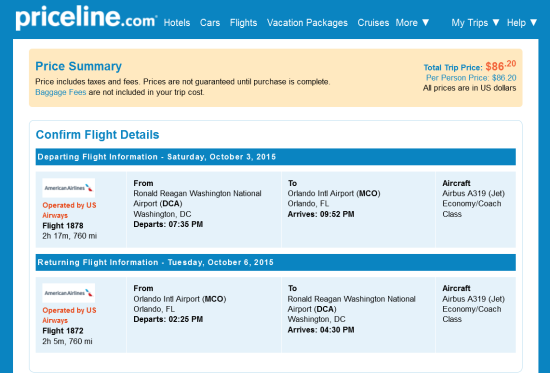550x373 pixels.
Task: Open the Help dropdown menu
Action: coord(522,23)
